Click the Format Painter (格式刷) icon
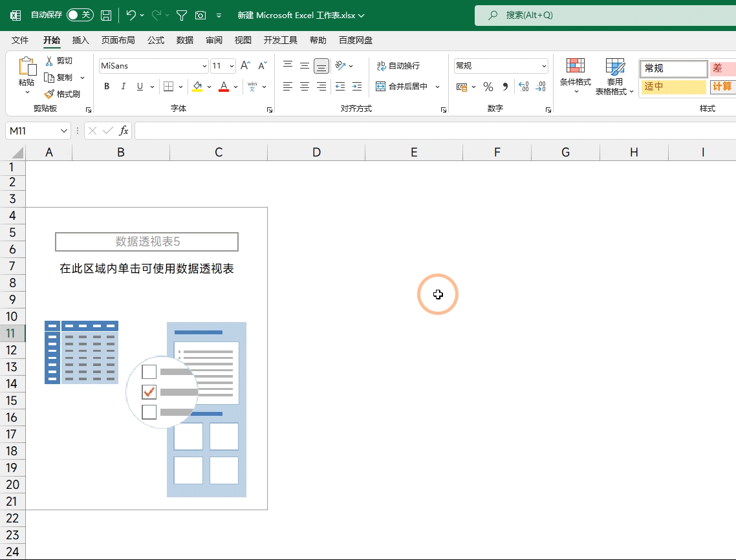736x560 pixels. tap(49, 94)
